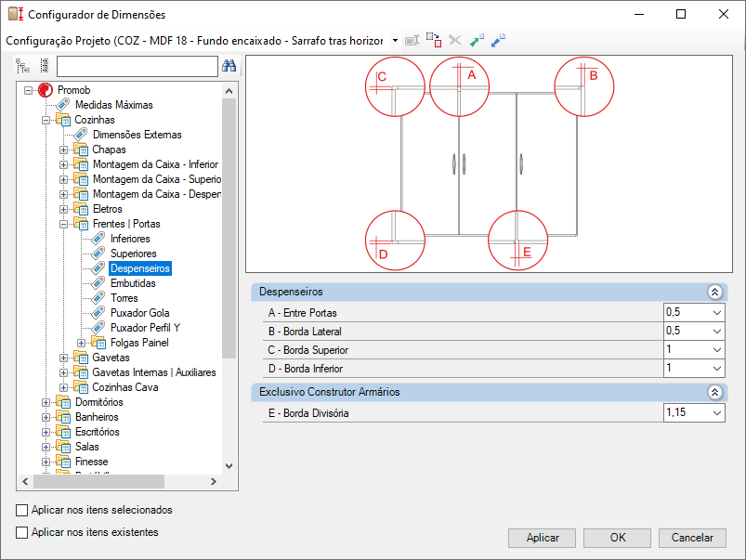746x560 pixels.
Task: Click the OK button
Action: point(617,538)
